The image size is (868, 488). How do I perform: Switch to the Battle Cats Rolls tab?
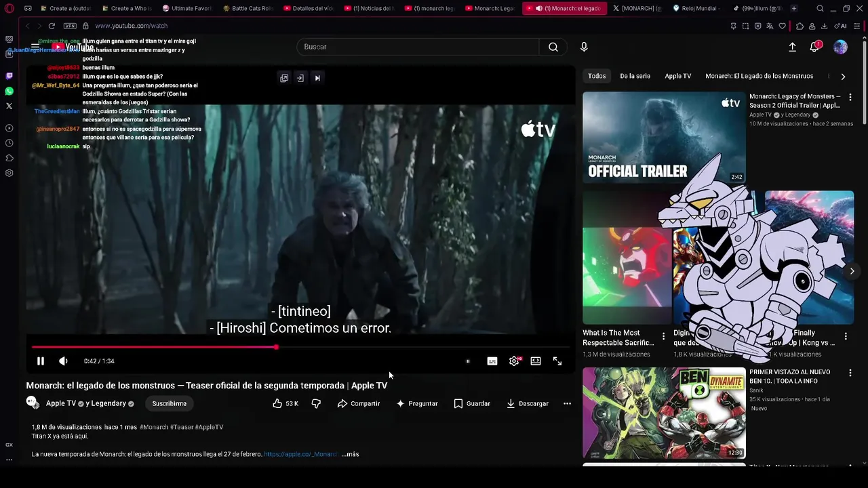click(249, 8)
